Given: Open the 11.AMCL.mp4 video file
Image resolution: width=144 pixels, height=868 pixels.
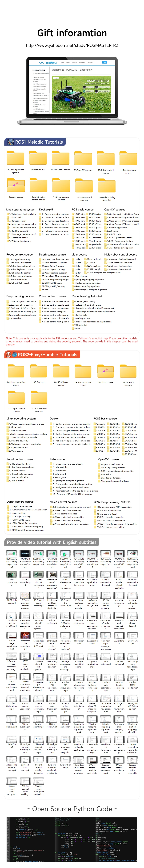Looking at the screenshot, I should [11, 740].
